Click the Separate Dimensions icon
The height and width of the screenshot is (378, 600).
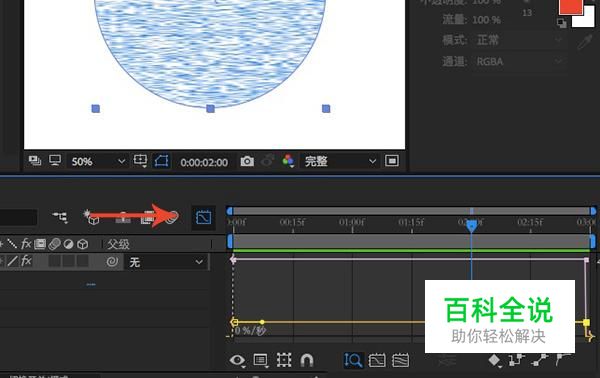[x=446, y=360]
